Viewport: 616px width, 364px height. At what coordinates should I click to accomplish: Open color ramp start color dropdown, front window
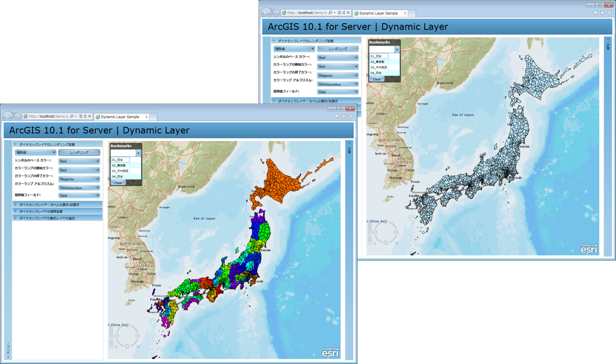(80, 170)
